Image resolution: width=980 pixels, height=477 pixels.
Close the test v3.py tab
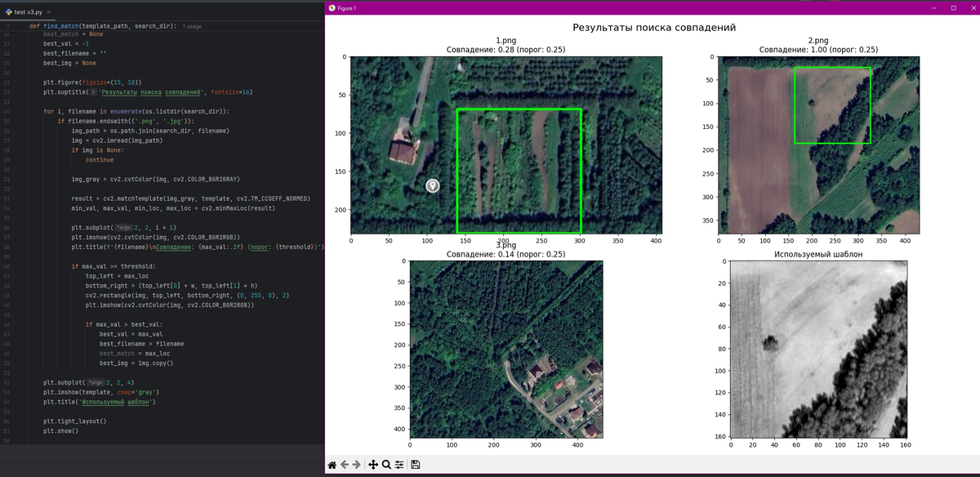coord(49,12)
